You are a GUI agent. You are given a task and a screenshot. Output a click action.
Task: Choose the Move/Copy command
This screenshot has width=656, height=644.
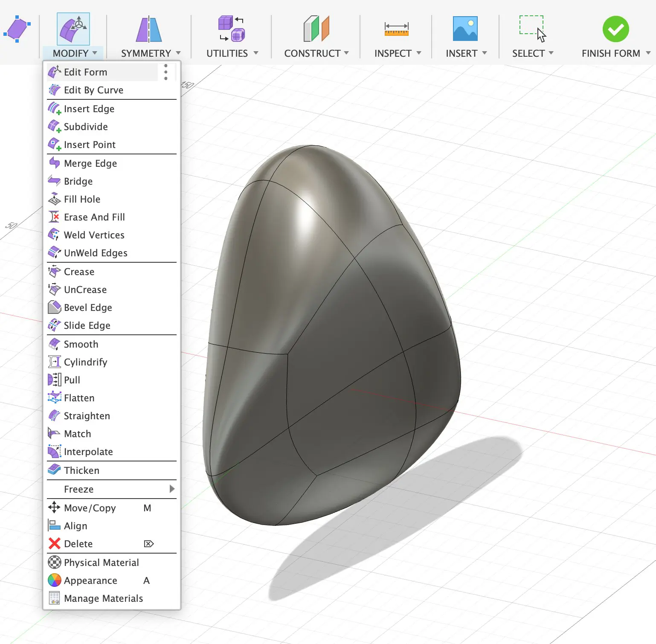coord(89,508)
